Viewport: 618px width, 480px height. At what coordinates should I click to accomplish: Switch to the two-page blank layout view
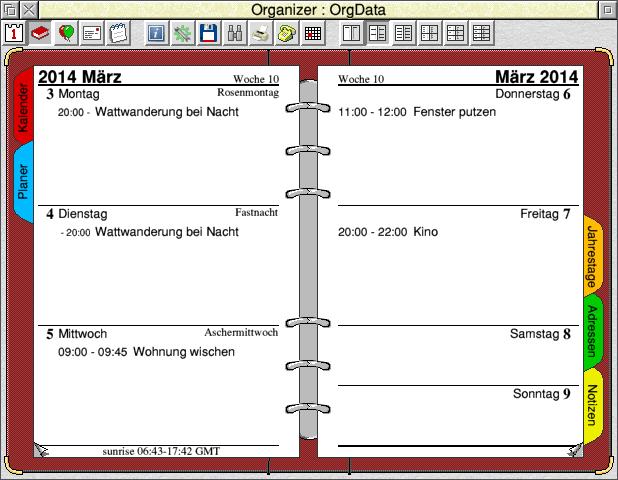[352, 33]
